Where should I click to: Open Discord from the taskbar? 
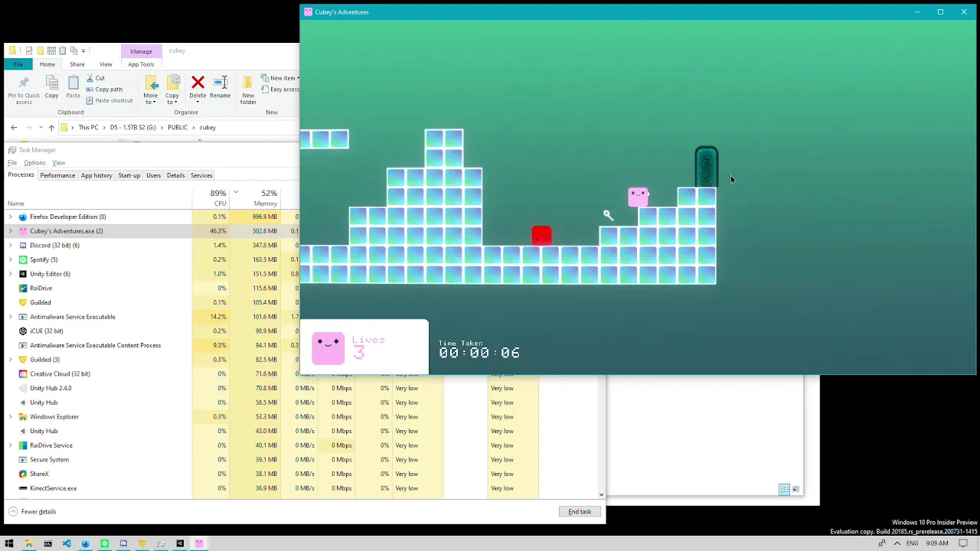(x=123, y=543)
